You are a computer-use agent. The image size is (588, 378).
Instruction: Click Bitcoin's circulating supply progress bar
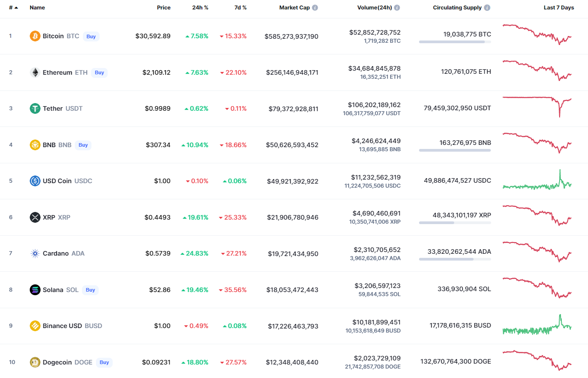click(x=455, y=42)
